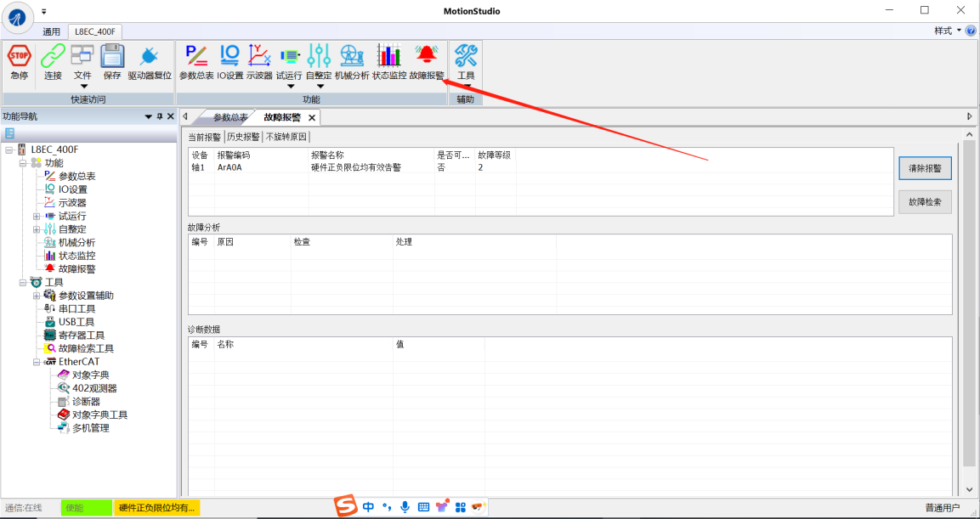Image resolution: width=980 pixels, height=519 pixels.
Task: Click the auto-tuning sliders icon
Action: coord(320,55)
